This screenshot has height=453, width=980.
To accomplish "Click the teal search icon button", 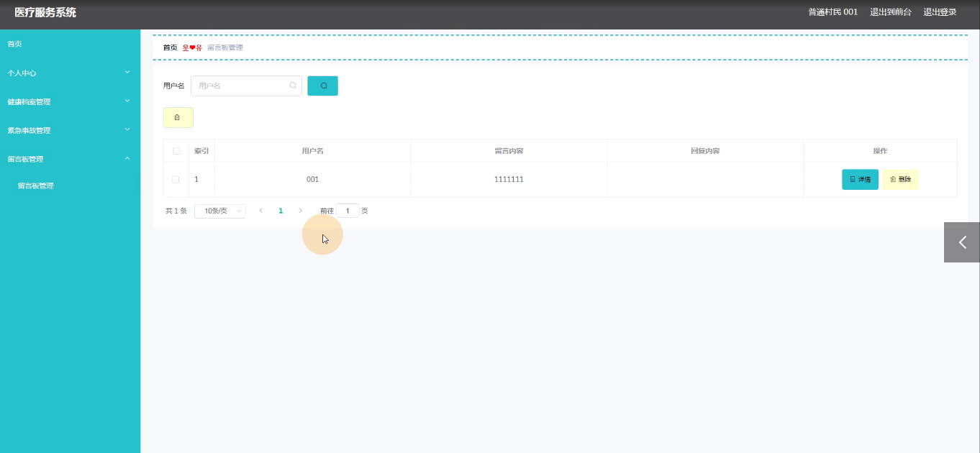I will tap(322, 86).
